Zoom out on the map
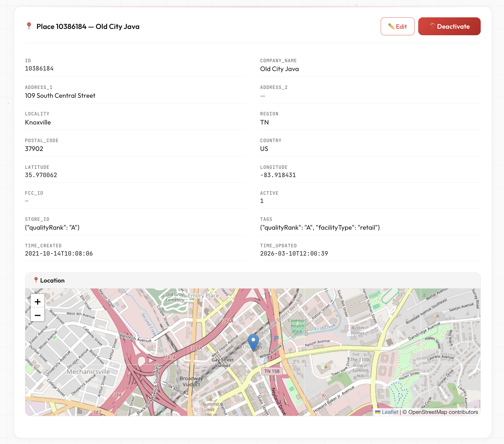504x444 pixels. pyautogui.click(x=38, y=315)
